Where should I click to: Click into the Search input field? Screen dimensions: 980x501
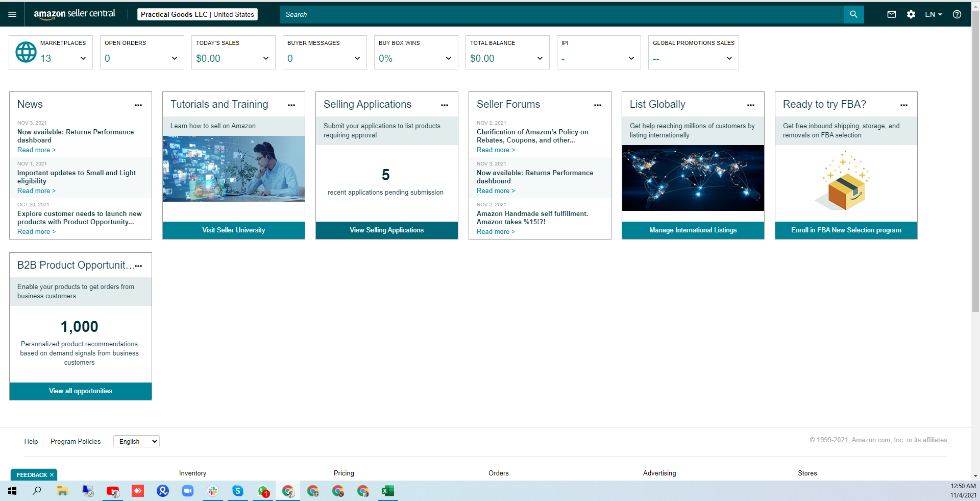[561, 14]
